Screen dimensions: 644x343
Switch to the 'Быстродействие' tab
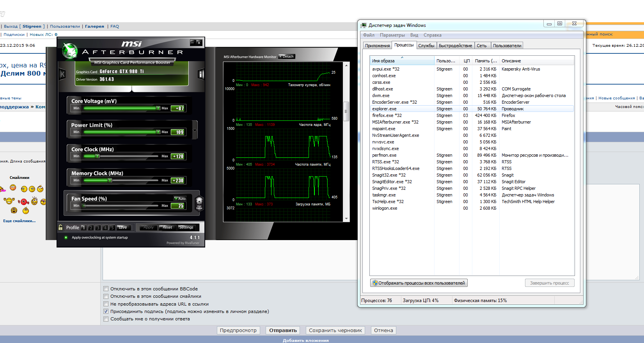pos(455,46)
